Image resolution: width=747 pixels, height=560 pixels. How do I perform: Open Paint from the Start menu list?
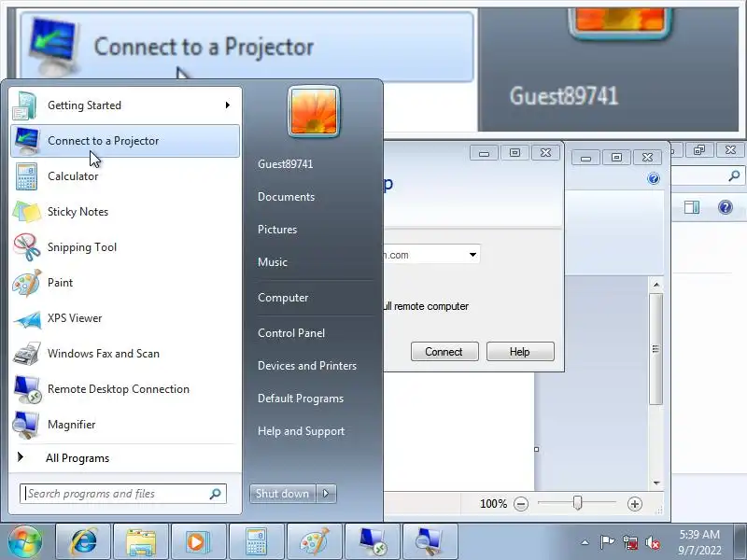pos(125,283)
